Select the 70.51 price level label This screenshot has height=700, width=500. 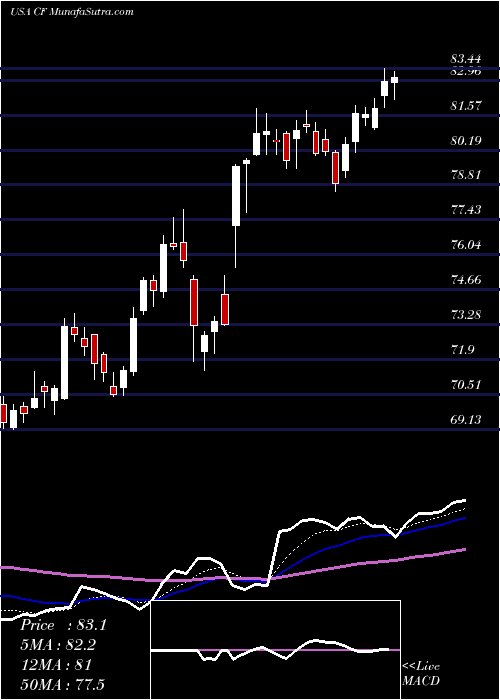tap(467, 384)
